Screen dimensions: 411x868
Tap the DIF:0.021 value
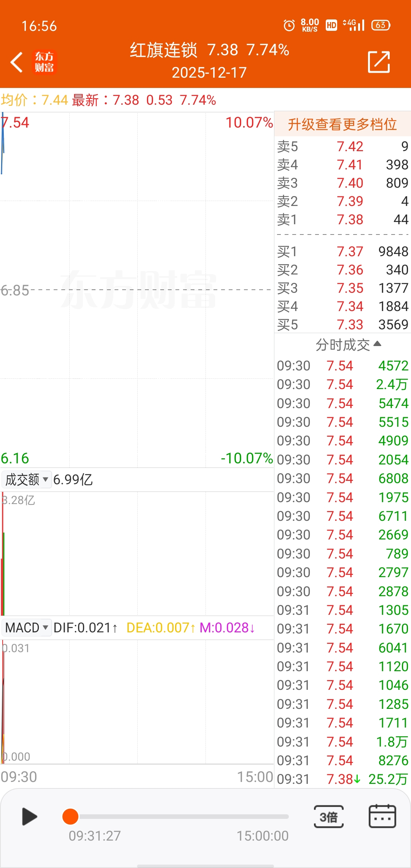tap(85, 628)
